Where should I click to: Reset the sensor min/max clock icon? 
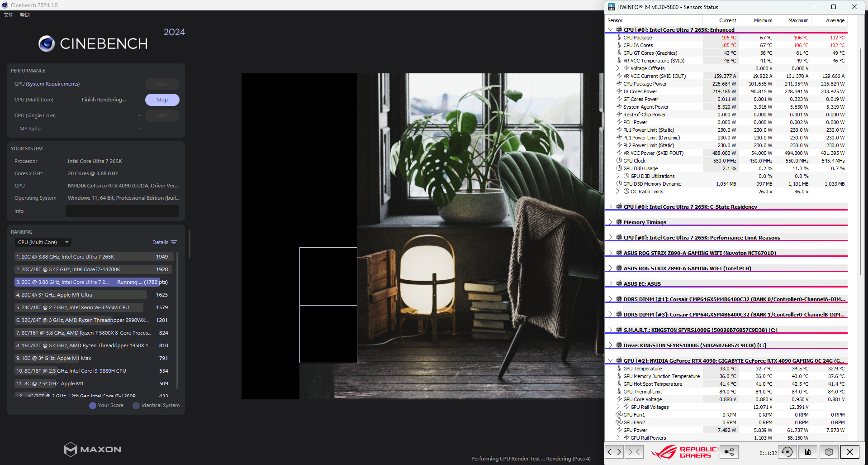pyautogui.click(x=787, y=452)
